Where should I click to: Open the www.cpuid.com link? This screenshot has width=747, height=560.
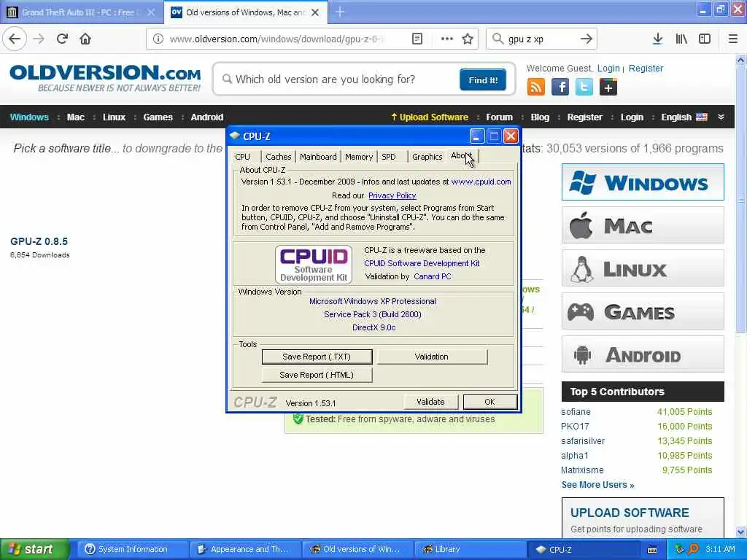coord(481,182)
